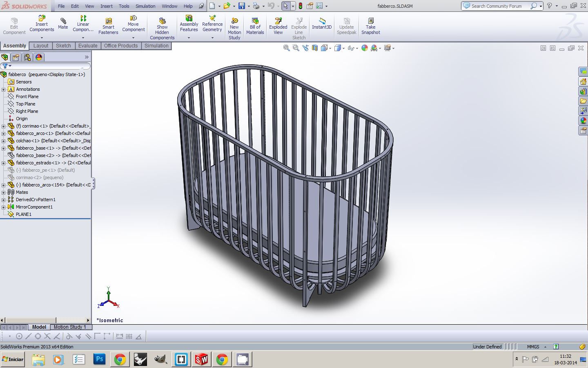Screen dimensions: 588x368
Task: Click the Insert Components tool
Action: pos(42,24)
